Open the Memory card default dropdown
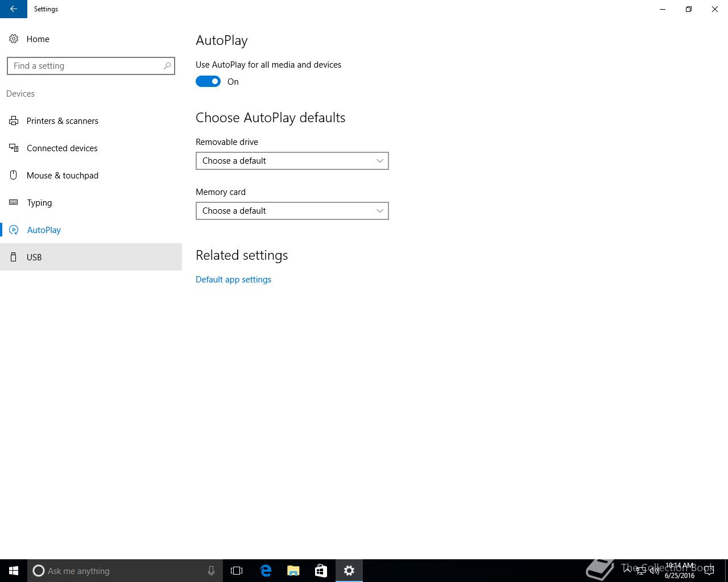The width and height of the screenshot is (728, 582). point(292,211)
